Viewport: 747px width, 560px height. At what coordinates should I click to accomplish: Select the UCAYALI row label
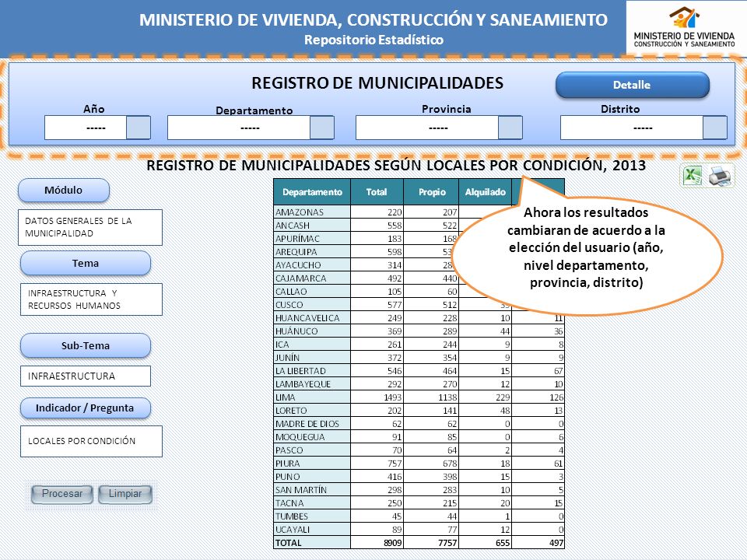pyautogui.click(x=312, y=530)
